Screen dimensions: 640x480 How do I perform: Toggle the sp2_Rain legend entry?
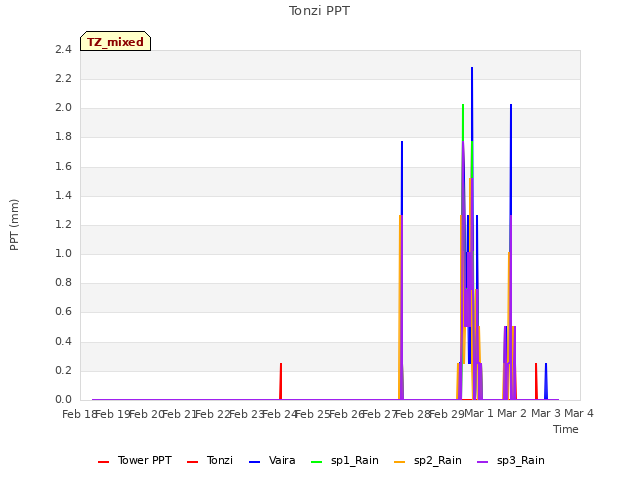[428, 461]
